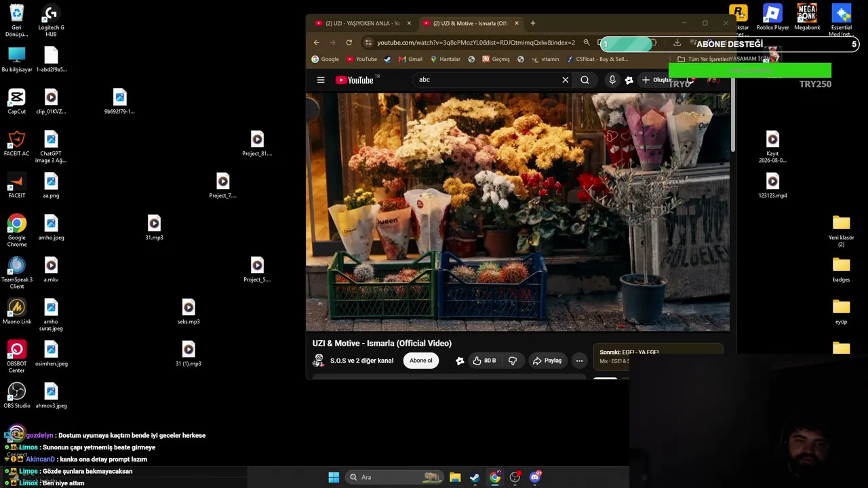Screen dimensions: 868x488
Task: Open S.O.S ve 2 diğer kanal link
Action: pos(361,361)
